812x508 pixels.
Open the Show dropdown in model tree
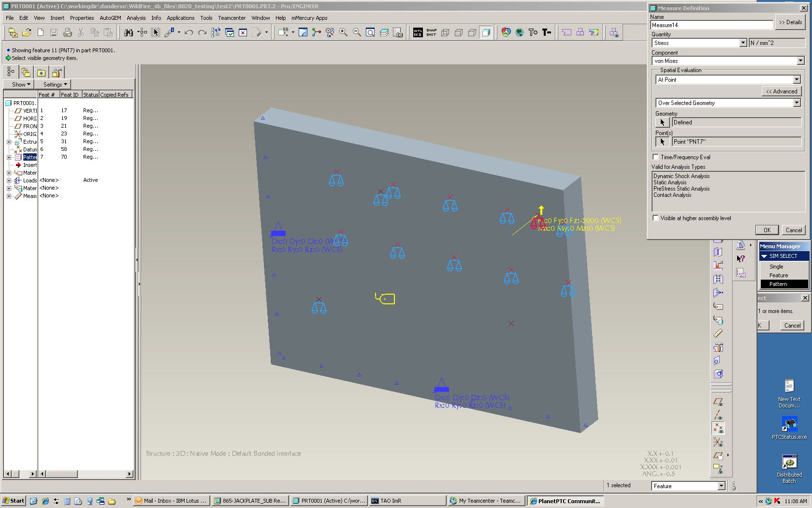coord(21,85)
